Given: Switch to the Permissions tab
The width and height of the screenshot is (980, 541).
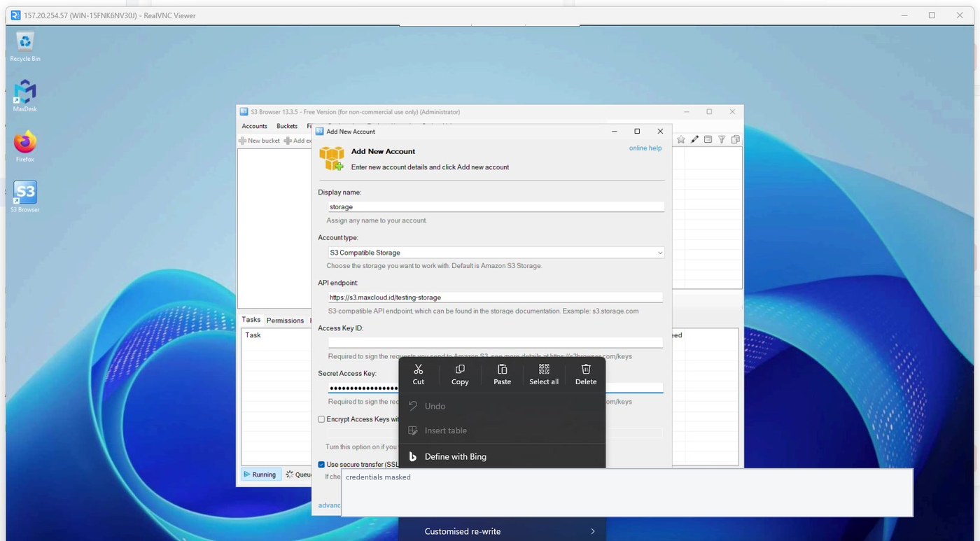Looking at the screenshot, I should [285, 321].
